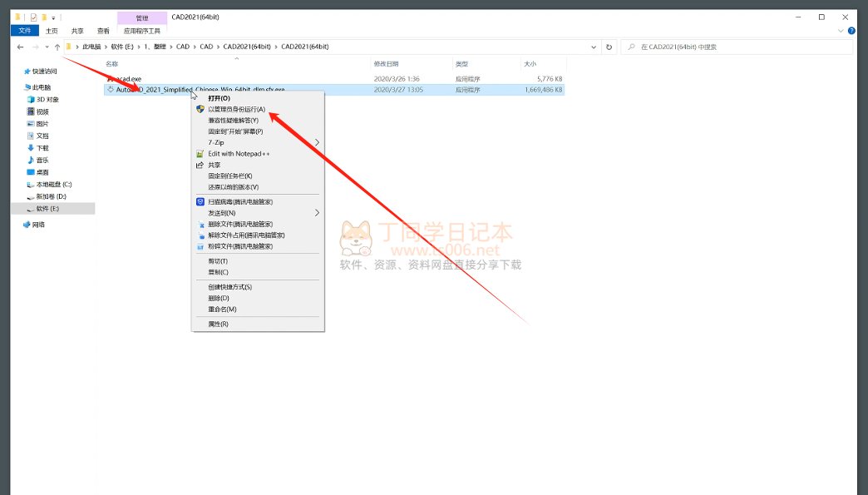
Task: Select 创建快捷方式(S) in the context menu
Action: coord(229,287)
